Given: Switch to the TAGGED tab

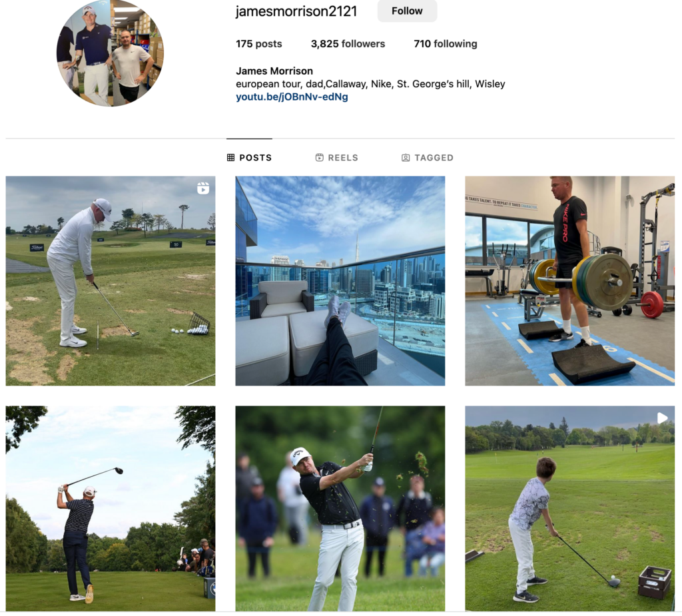Looking at the screenshot, I should tap(427, 157).
